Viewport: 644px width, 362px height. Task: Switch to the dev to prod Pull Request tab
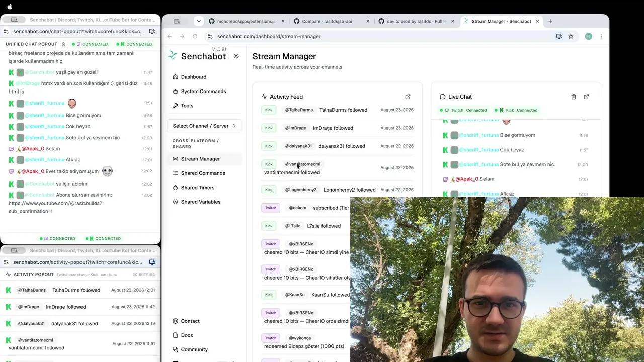[417, 21]
